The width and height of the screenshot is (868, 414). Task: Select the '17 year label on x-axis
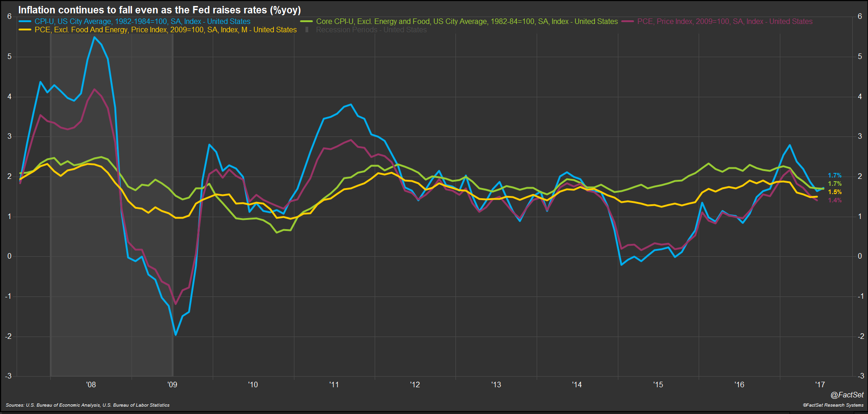tap(820, 384)
